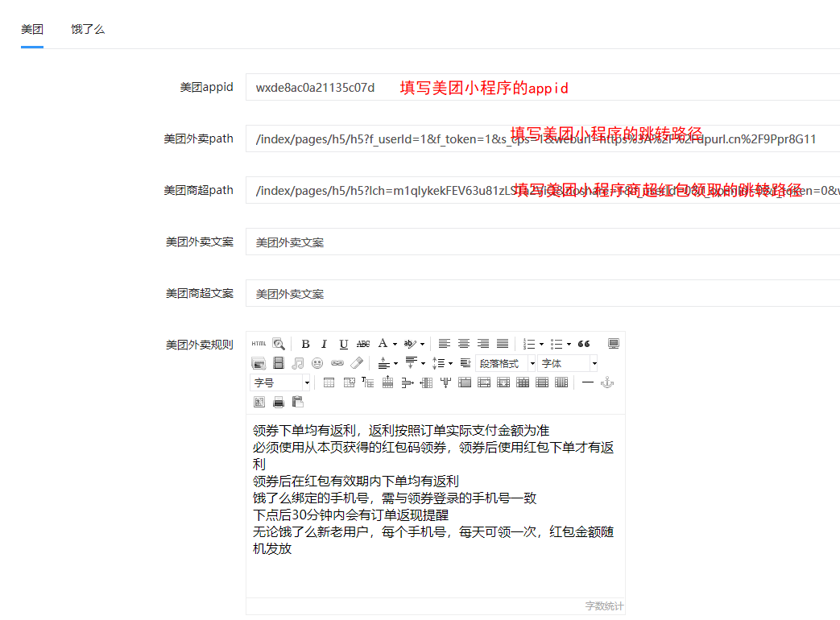This screenshot has height=620, width=840.
Task: Select the 美团 tab
Action: click(x=32, y=30)
